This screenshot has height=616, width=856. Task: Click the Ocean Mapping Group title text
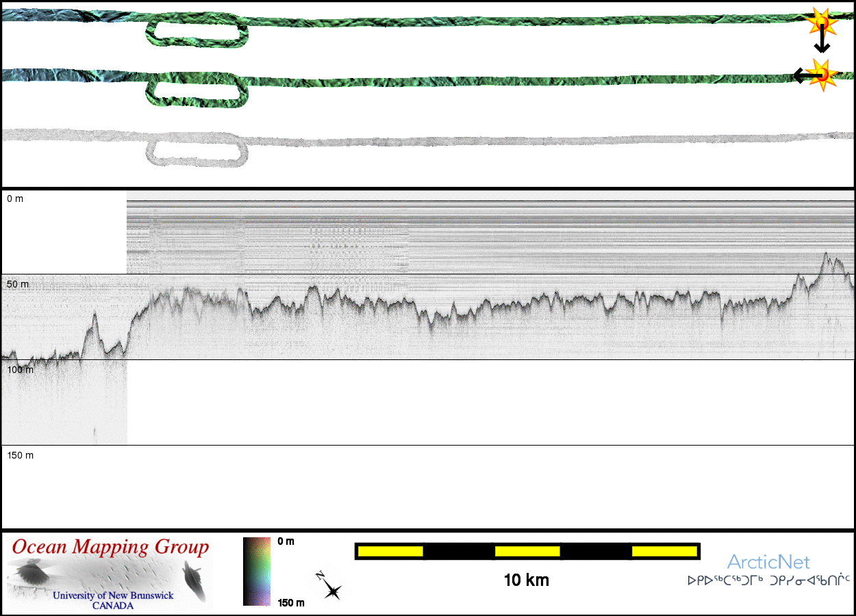coord(110,548)
